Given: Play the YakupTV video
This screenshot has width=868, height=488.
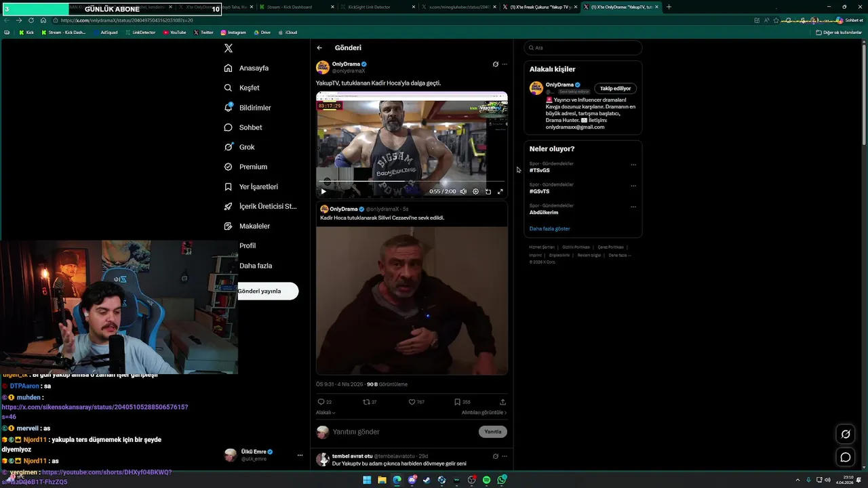Looking at the screenshot, I should pos(323,191).
